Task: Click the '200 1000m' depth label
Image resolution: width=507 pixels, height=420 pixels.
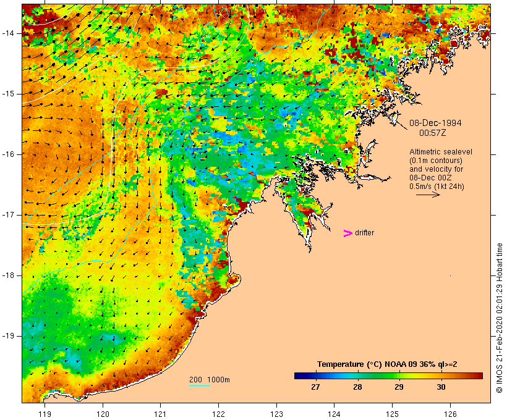Action: pos(210,380)
